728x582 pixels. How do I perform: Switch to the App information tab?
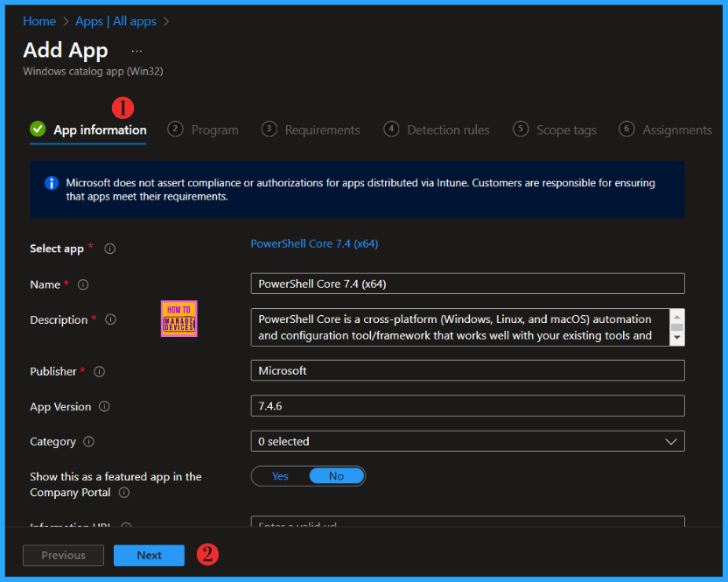coord(88,130)
